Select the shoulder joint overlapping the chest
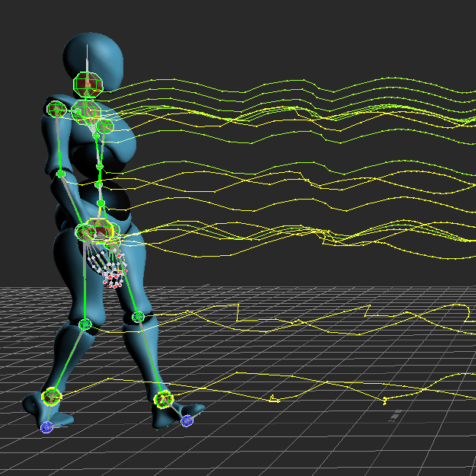The image size is (476, 476). [x=105, y=126]
